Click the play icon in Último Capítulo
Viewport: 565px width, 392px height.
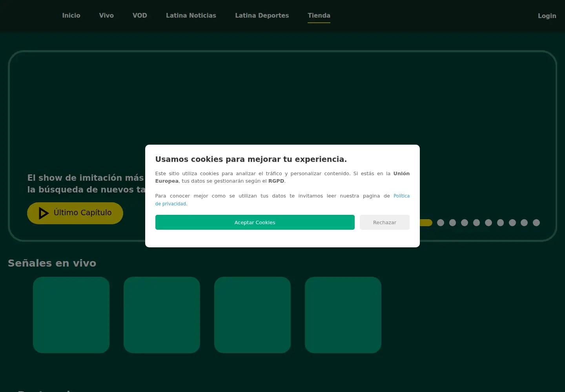pyautogui.click(x=44, y=213)
